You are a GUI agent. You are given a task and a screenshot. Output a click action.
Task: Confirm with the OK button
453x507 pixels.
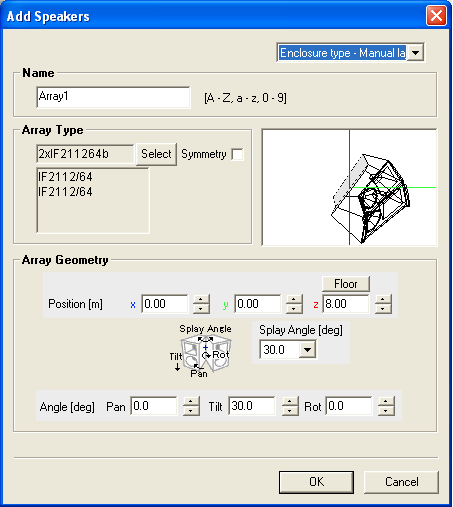tap(316, 482)
